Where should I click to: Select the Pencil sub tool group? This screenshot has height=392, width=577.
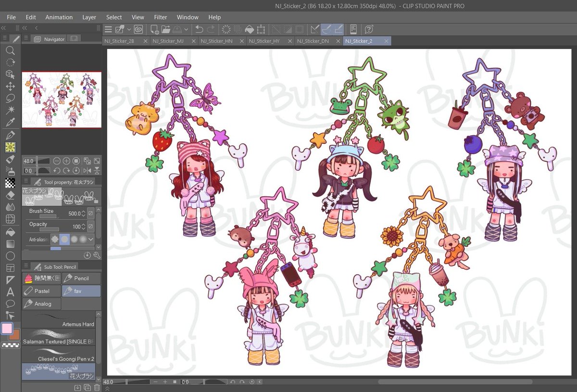pyautogui.click(x=81, y=278)
